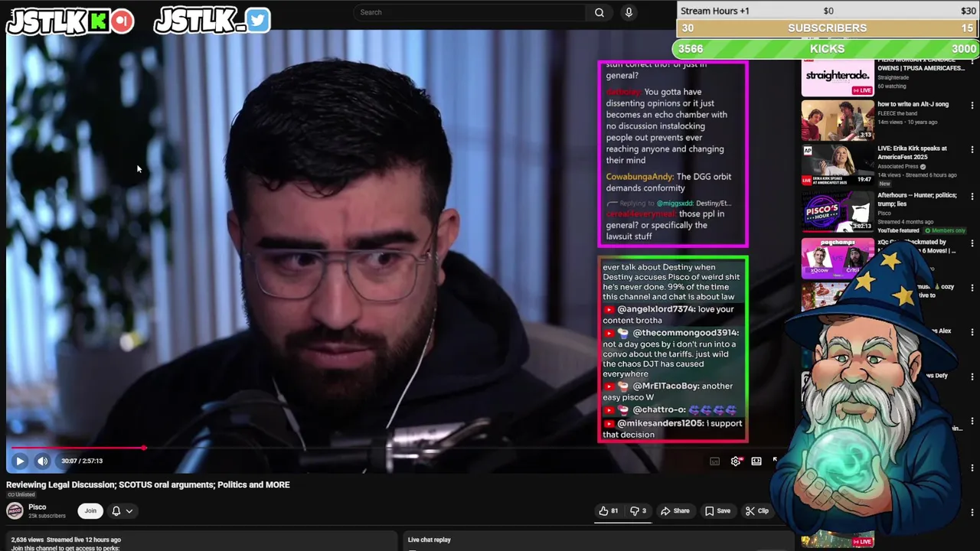980x551 pixels.
Task: Click 'how to write an Alt-J song' title
Action: click(x=913, y=104)
